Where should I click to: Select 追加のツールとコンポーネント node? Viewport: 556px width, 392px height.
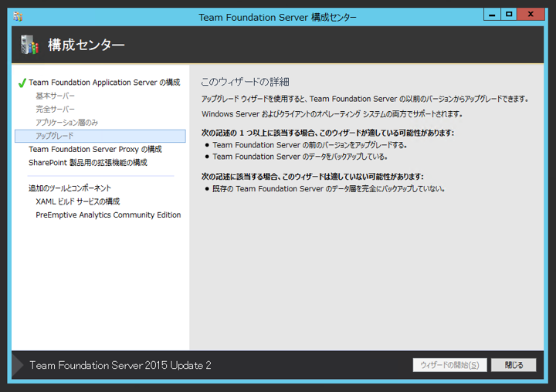(69, 188)
